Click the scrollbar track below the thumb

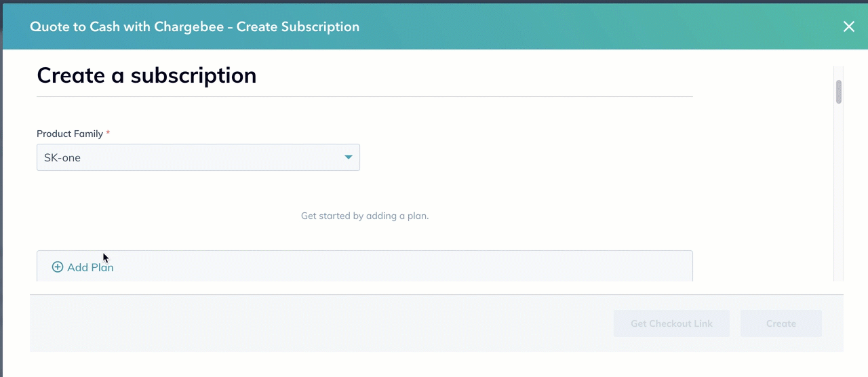838,203
